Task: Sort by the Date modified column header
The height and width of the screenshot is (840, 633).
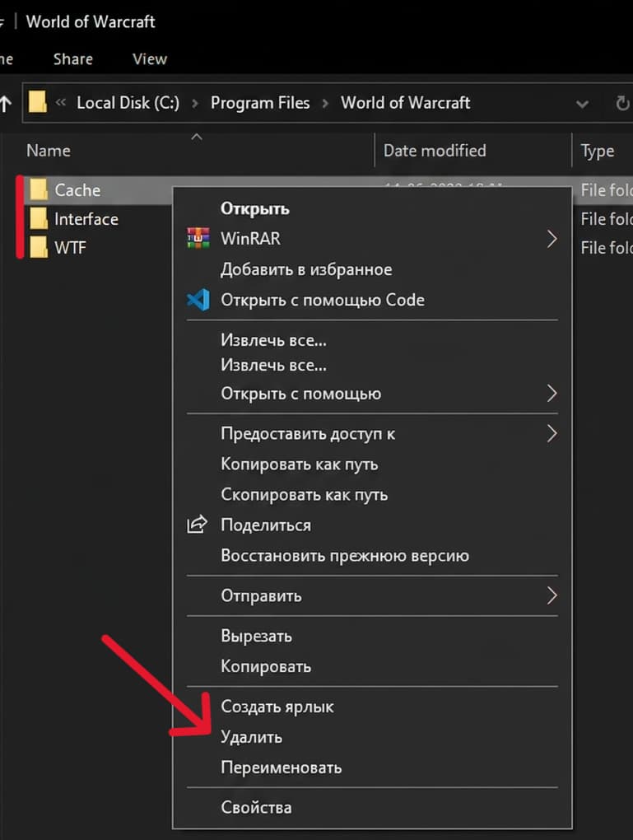Action: 435,151
